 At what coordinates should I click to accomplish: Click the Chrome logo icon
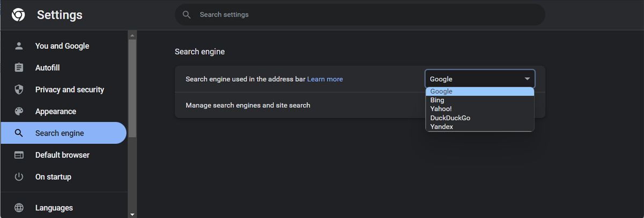(18, 15)
